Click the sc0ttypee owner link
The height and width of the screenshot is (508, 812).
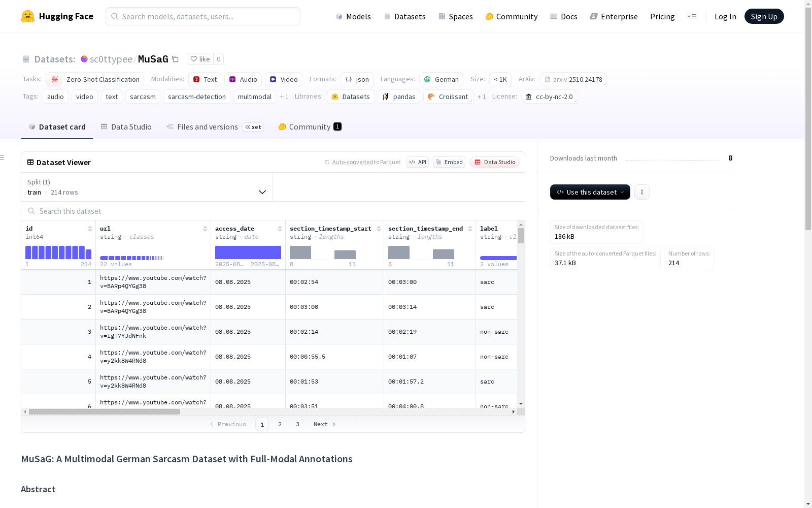(111, 59)
